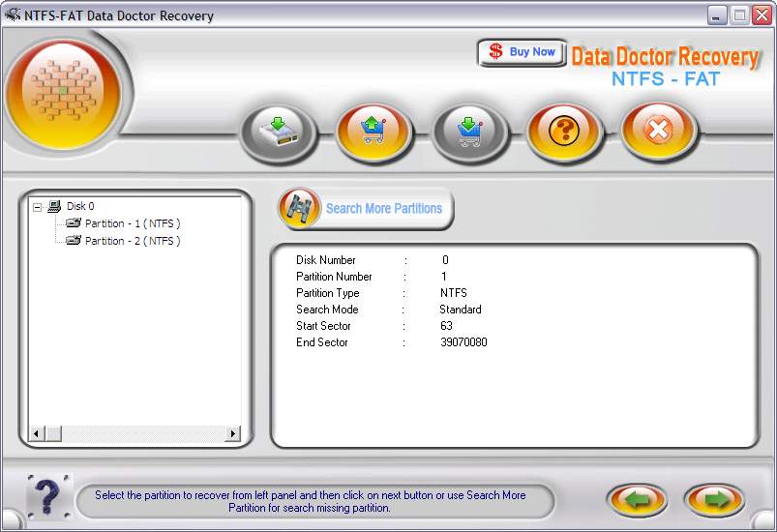This screenshot has height=532, width=777.
Task: Click the orange brick logo emblem
Action: tap(63, 93)
